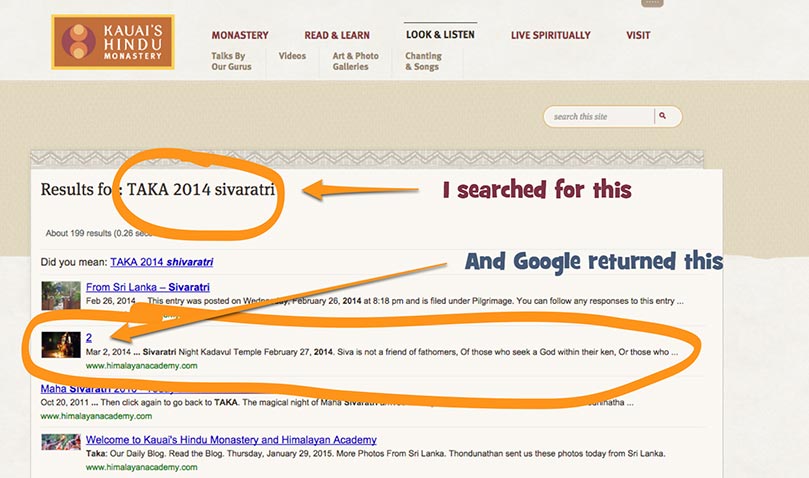Open Chanting & Songs page
This screenshot has width=809, height=478.
point(424,62)
